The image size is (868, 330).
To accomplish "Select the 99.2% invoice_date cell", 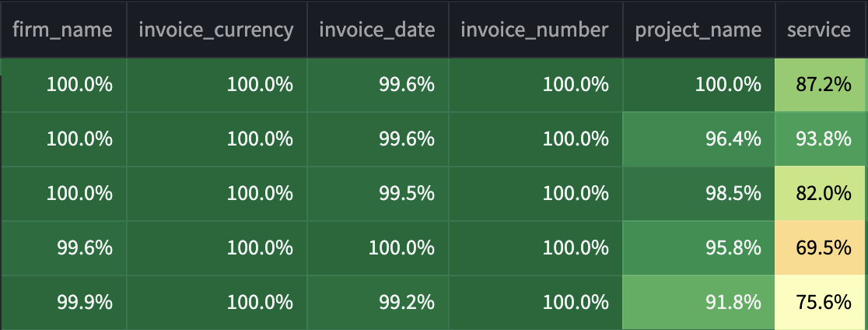I will (x=378, y=303).
